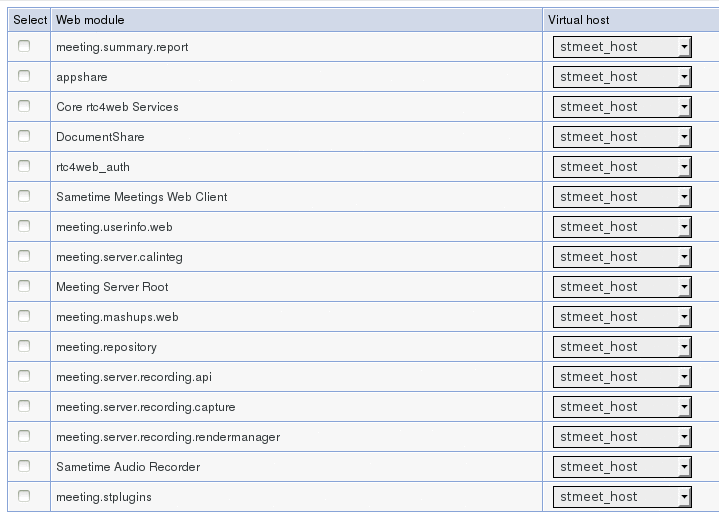719x523 pixels.
Task: Open meeting.server.recording.rendermanager virtual host dropdown
Action: point(622,437)
